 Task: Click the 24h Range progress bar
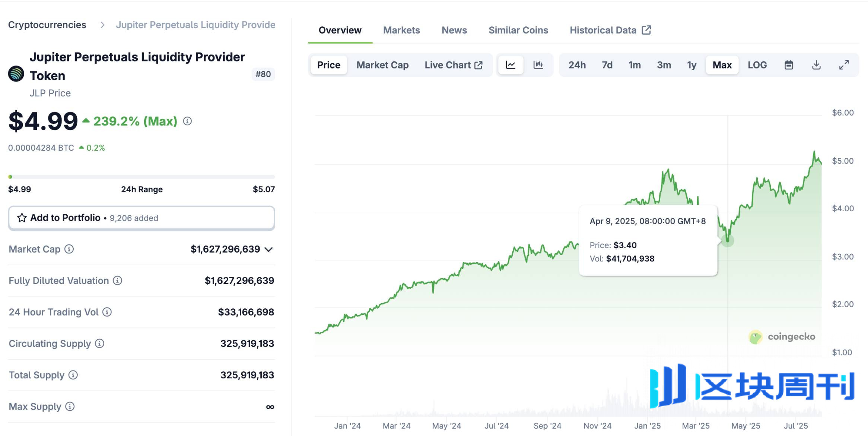[142, 177]
